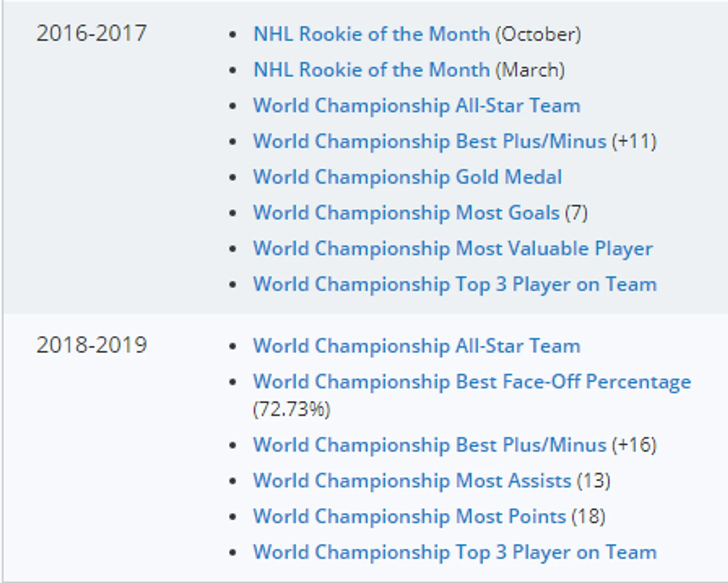The width and height of the screenshot is (728, 583).
Task: Click the 2016-2017 season label
Action: click(x=92, y=34)
